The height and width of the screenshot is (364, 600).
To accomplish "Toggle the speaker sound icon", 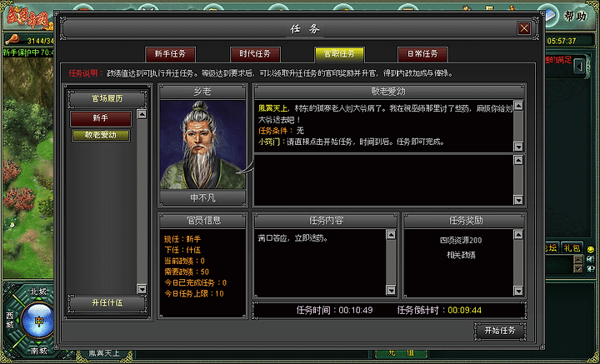I will tap(591, 260).
